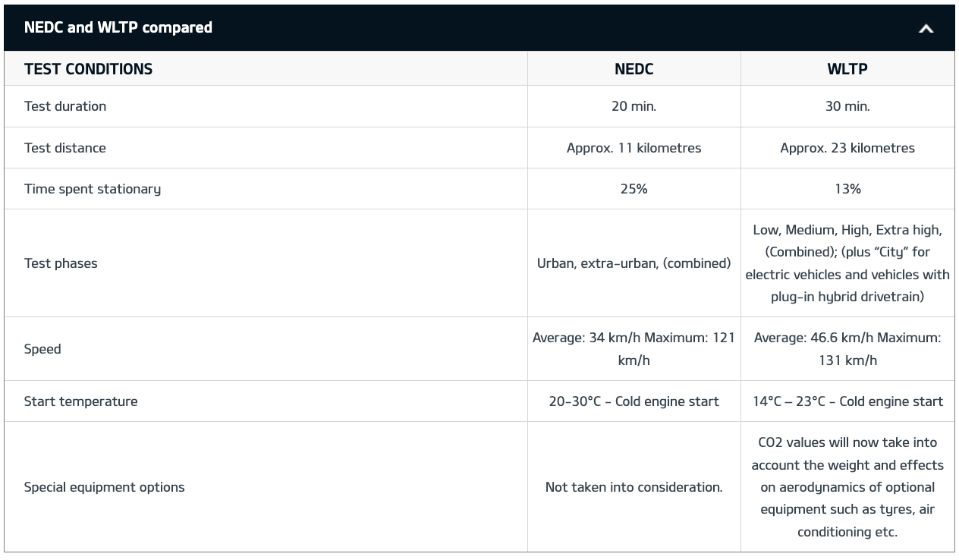Click the Test duration row label
The height and width of the screenshot is (560, 959).
pos(65,106)
